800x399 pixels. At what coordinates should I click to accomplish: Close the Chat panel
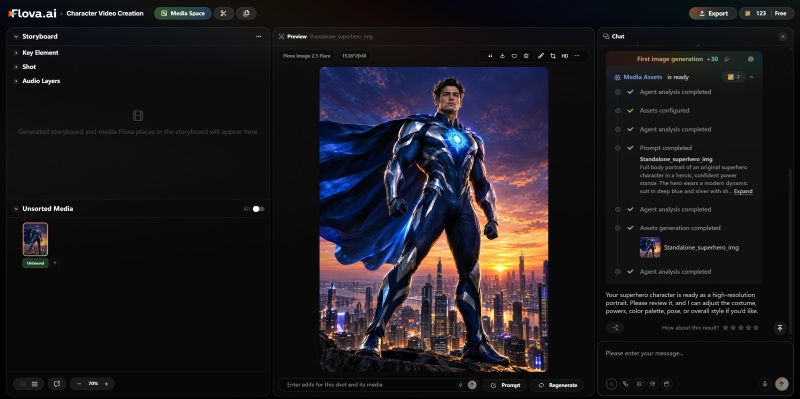(783, 37)
